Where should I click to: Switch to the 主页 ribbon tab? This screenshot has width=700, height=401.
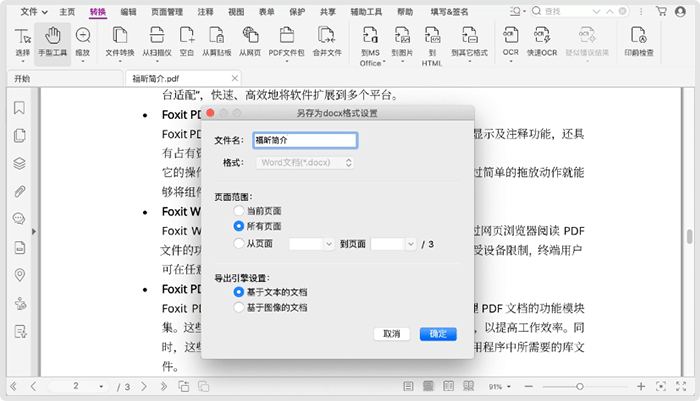click(67, 12)
